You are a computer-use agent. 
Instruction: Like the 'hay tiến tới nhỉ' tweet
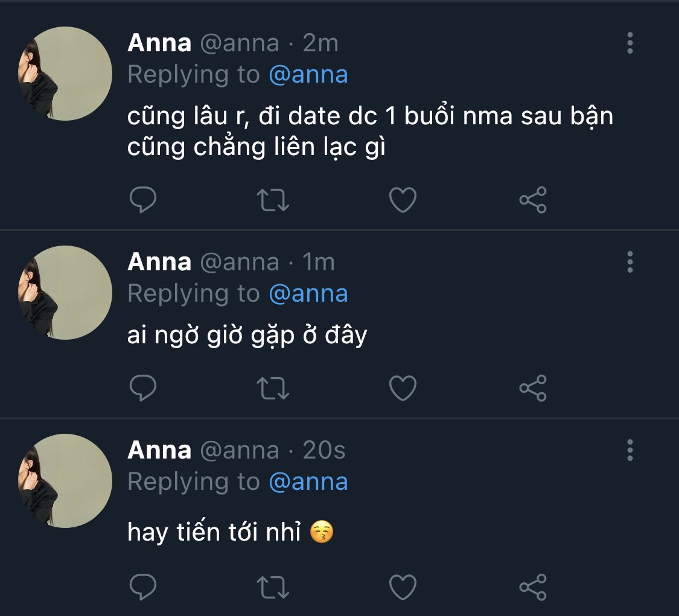(403, 587)
